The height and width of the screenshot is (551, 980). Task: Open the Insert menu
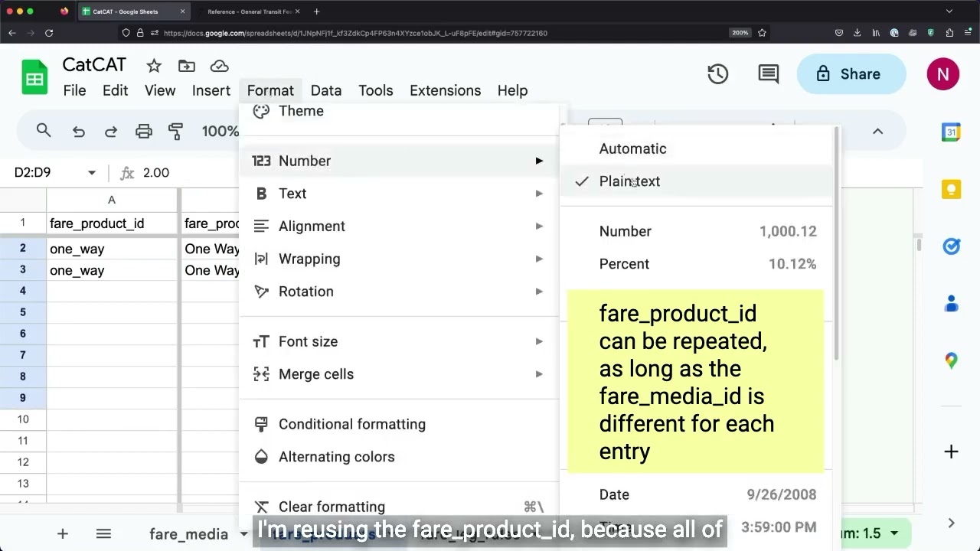click(x=211, y=90)
